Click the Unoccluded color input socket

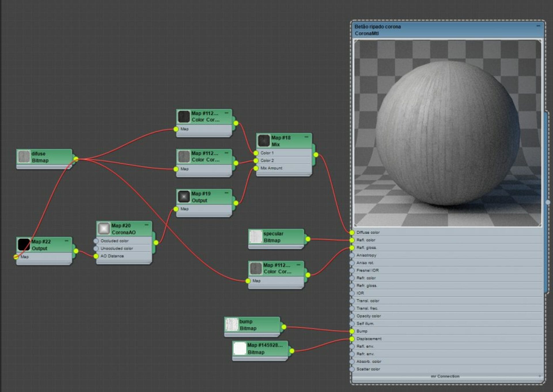pyautogui.click(x=96, y=248)
